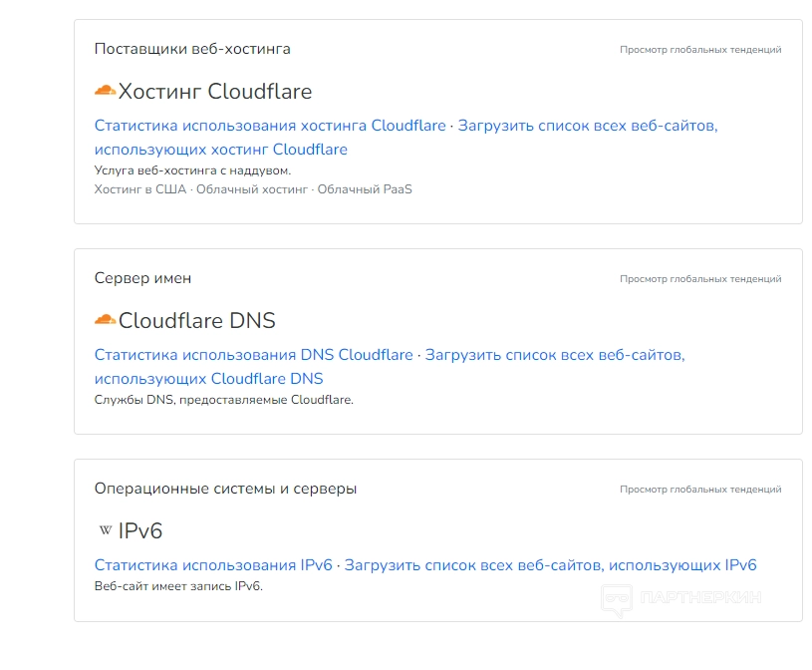This screenshot has height=670, width=812.
Task: Click Загрузить список всех веб-сайтов, использующих IPv6
Action: pos(550,565)
